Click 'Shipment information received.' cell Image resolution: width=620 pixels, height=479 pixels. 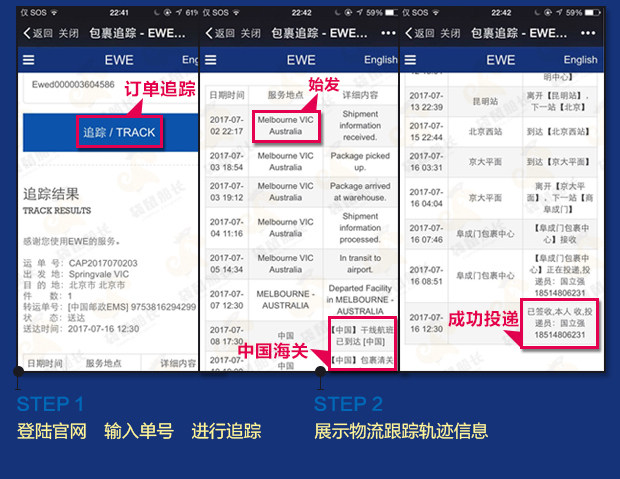coord(360,125)
